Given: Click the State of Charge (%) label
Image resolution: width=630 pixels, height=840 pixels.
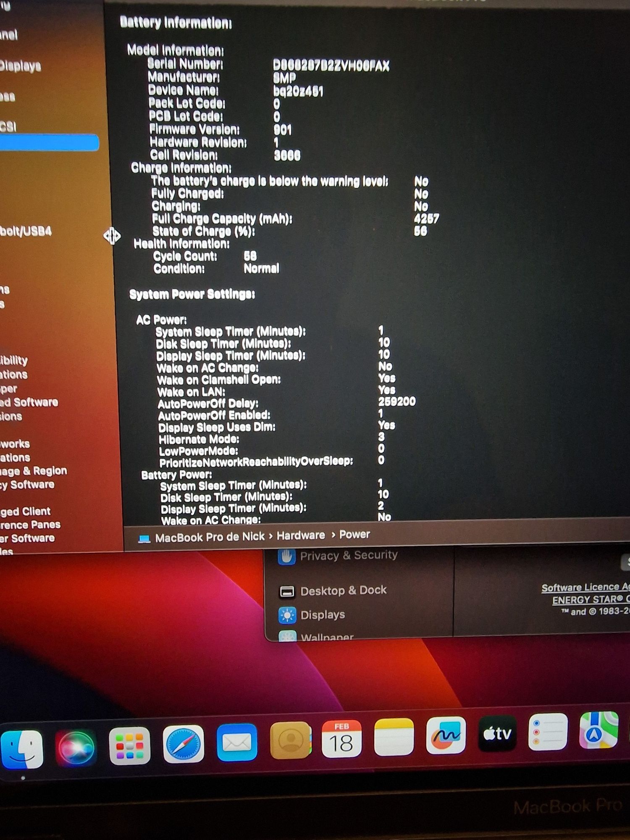Looking at the screenshot, I should coord(203,231).
